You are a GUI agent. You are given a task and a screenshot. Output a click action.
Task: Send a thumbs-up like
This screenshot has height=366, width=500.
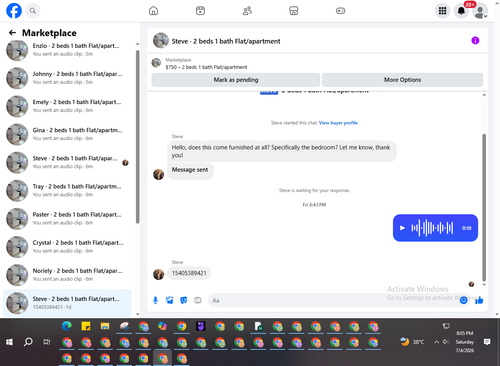(479, 300)
